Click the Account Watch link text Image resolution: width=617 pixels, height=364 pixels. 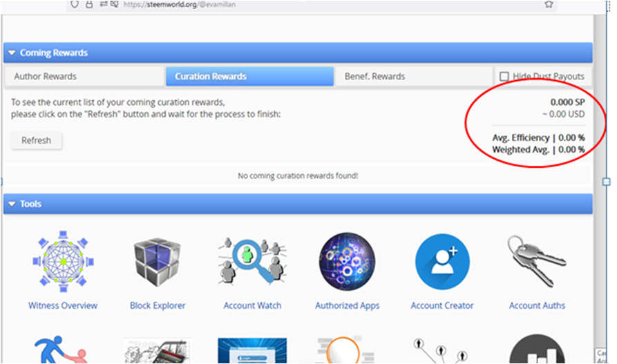(252, 305)
